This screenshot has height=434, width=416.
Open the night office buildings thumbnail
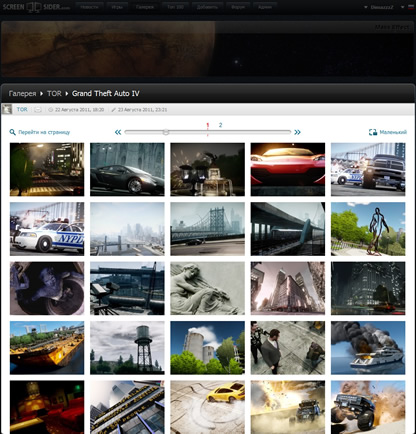click(x=368, y=288)
